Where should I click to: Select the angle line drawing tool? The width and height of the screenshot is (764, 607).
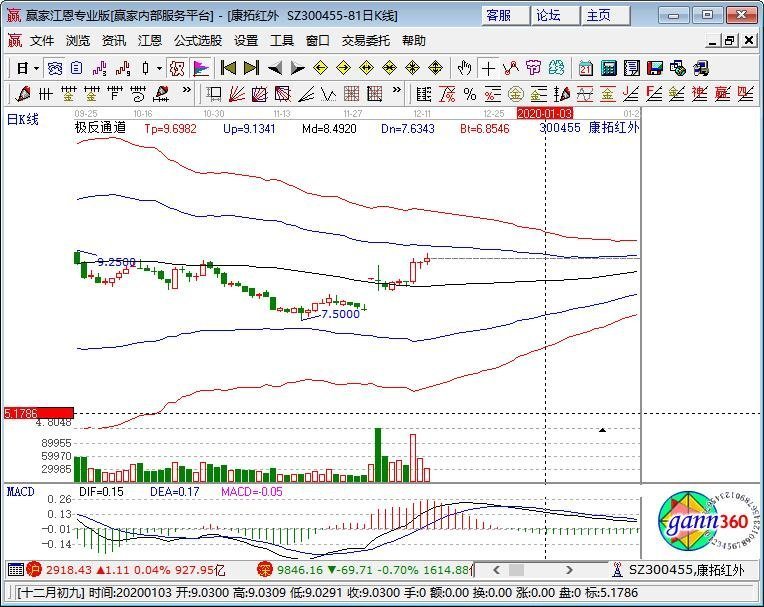[x=306, y=94]
